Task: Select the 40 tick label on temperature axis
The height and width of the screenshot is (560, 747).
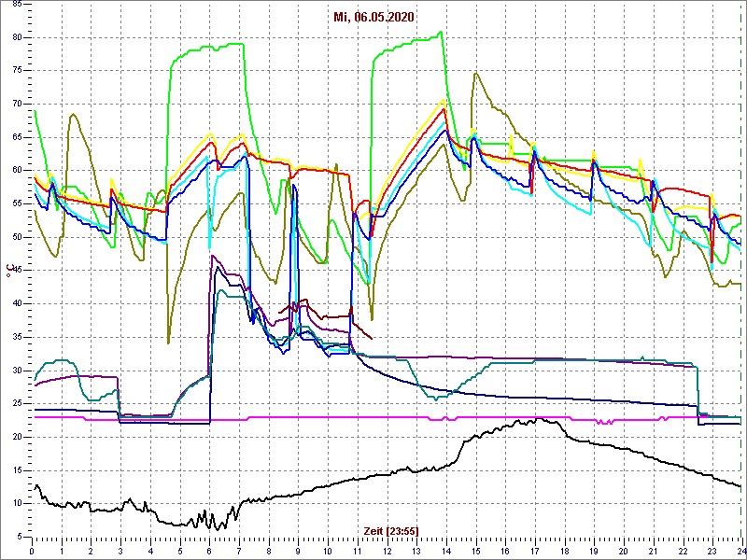Action: [x=16, y=304]
